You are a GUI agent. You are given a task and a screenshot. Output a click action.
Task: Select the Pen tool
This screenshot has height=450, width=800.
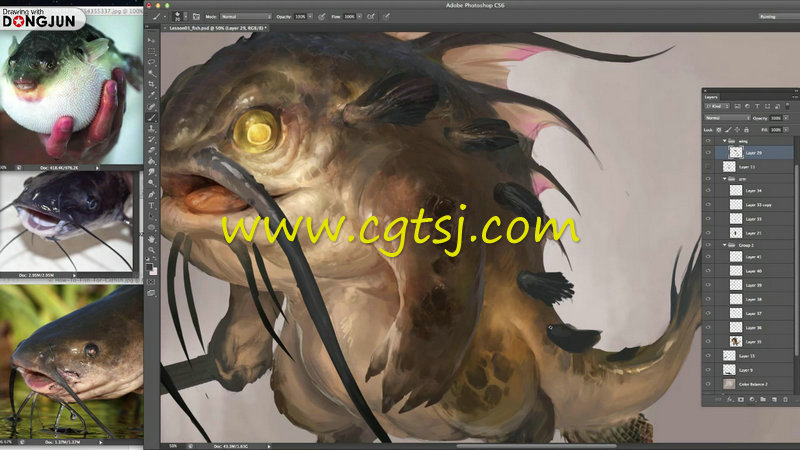point(152,194)
